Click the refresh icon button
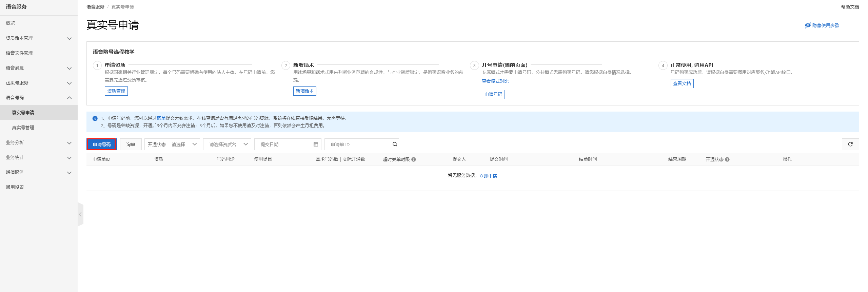This screenshot has height=292, width=868. click(x=850, y=144)
